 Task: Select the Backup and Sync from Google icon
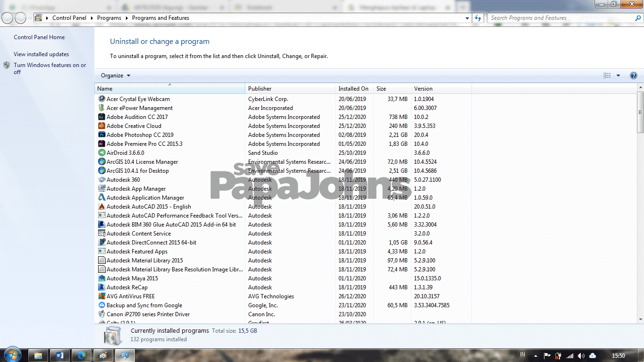coord(101,305)
